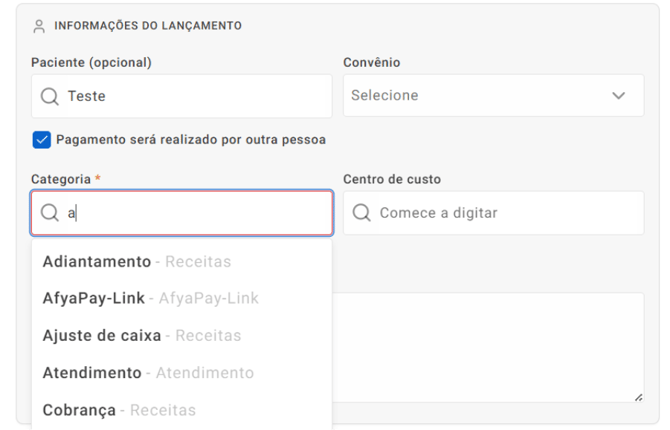Screen dimensions: 670x430
Task: Click the Centro de custo input field
Action: pos(494,213)
